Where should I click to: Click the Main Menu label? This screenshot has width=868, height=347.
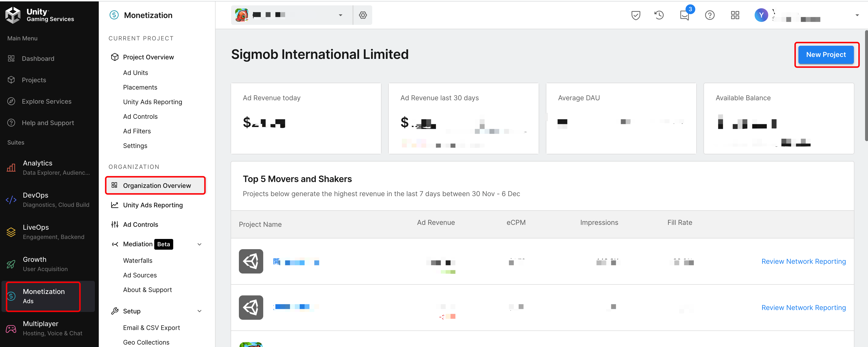(x=22, y=38)
